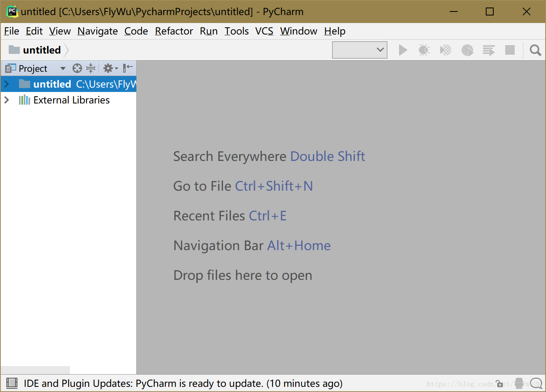This screenshot has width=546, height=392.
Task: Maximize the PyCharm window
Action: click(490, 11)
